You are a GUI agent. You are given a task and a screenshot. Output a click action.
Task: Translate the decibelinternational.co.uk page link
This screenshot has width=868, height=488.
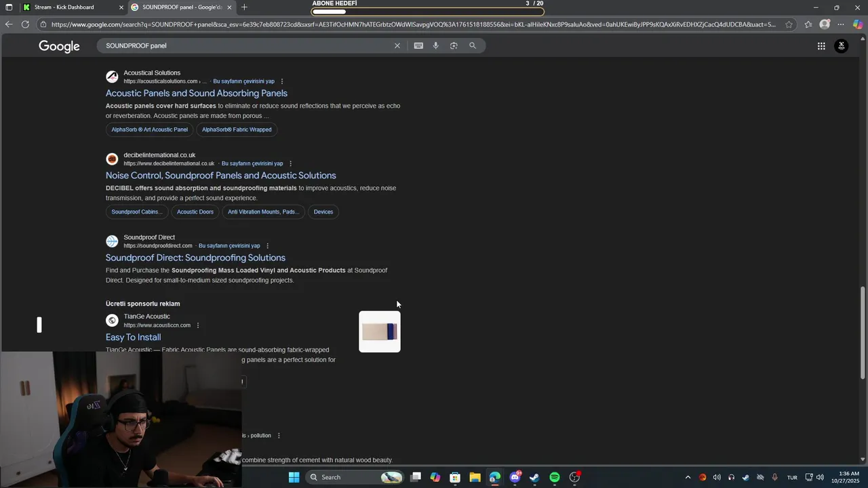252,163
